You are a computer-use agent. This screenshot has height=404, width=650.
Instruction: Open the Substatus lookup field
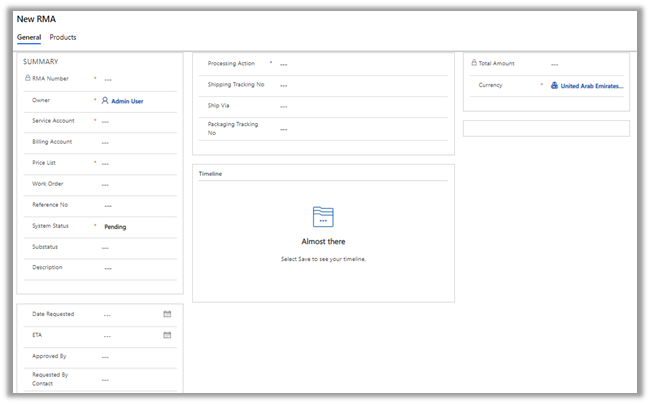(135, 247)
